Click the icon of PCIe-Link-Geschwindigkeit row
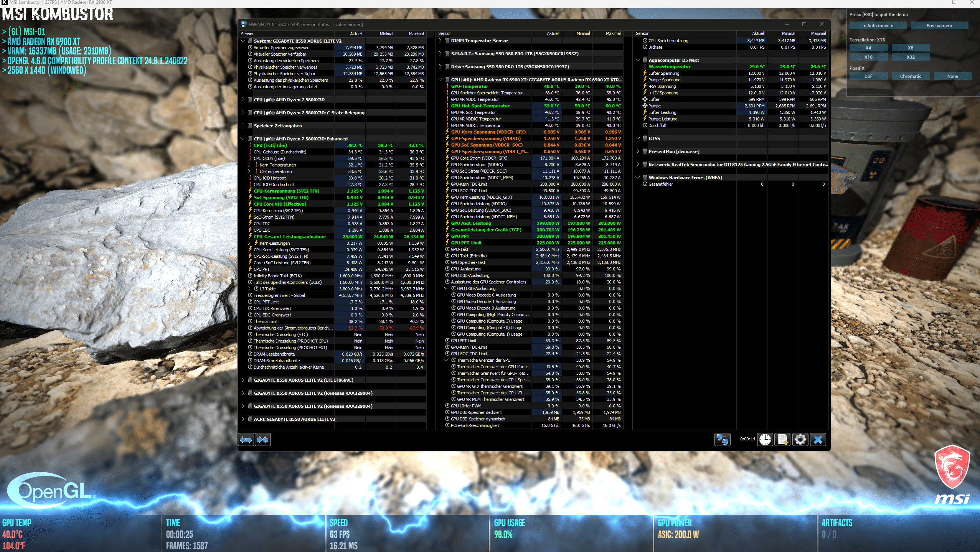980x552 pixels. (x=447, y=425)
